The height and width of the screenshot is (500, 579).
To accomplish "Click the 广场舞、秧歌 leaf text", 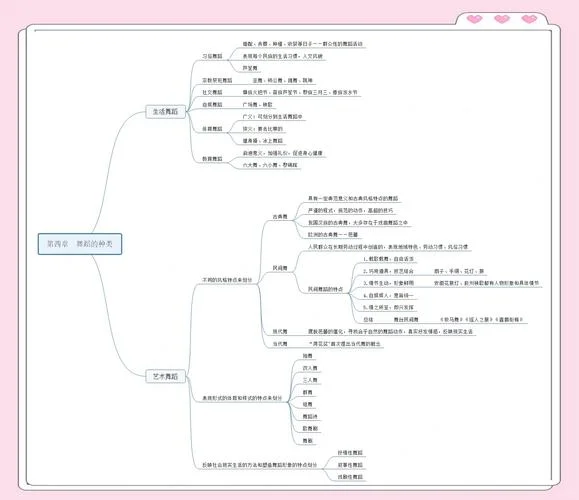I will [257, 105].
